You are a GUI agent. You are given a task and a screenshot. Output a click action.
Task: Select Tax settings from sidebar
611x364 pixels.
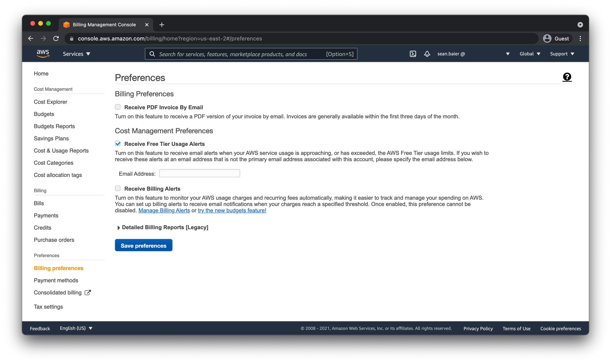point(48,306)
